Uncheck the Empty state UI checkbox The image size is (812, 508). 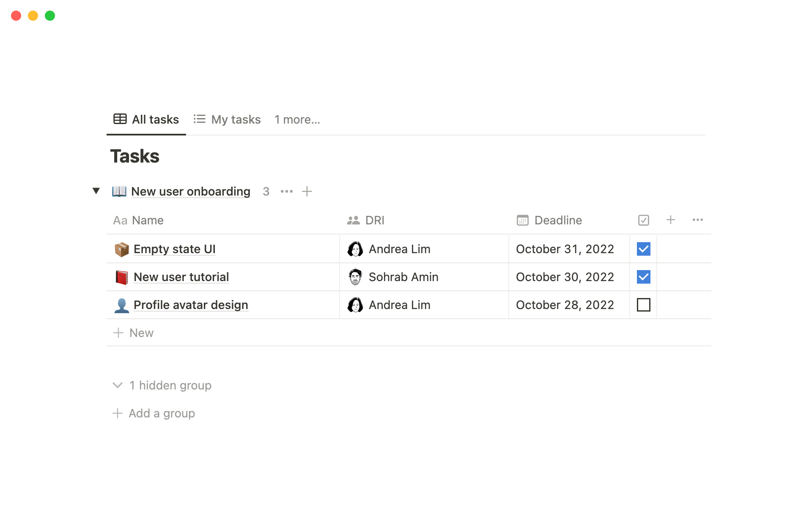pyautogui.click(x=644, y=249)
